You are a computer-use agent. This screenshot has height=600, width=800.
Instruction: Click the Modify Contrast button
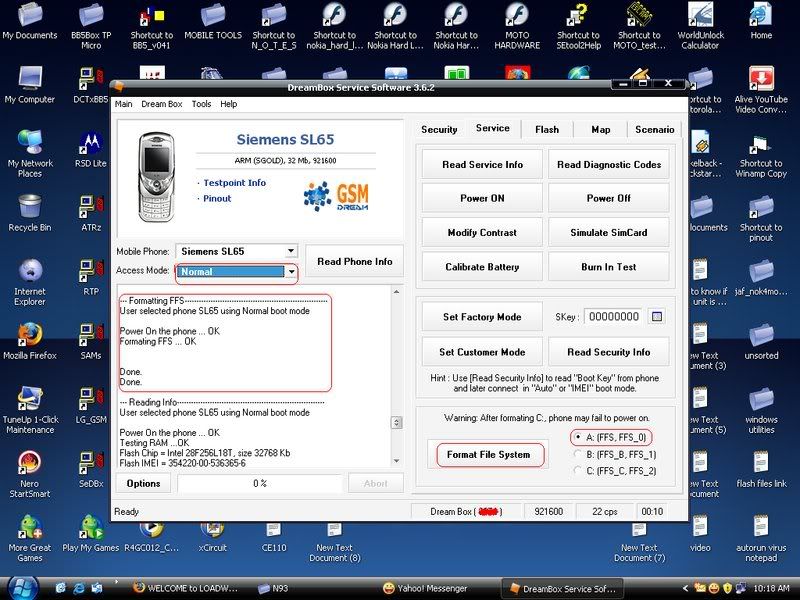(482, 233)
